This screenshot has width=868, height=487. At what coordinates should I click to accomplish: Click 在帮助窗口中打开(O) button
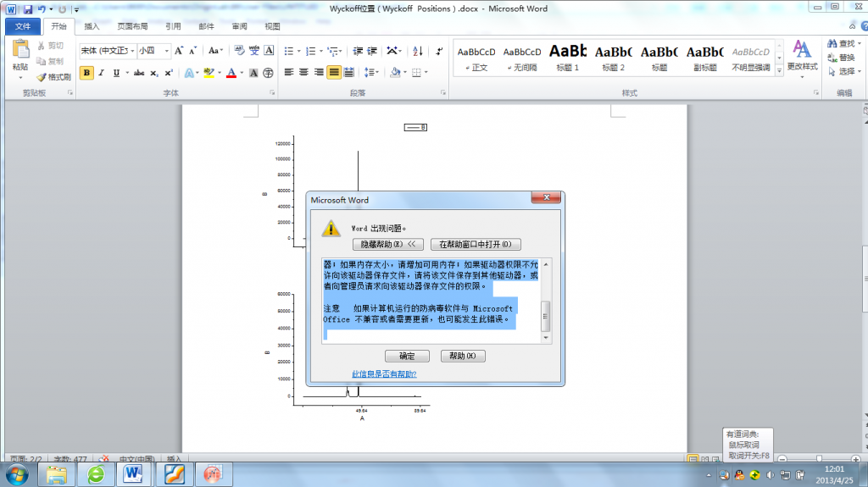[476, 244]
